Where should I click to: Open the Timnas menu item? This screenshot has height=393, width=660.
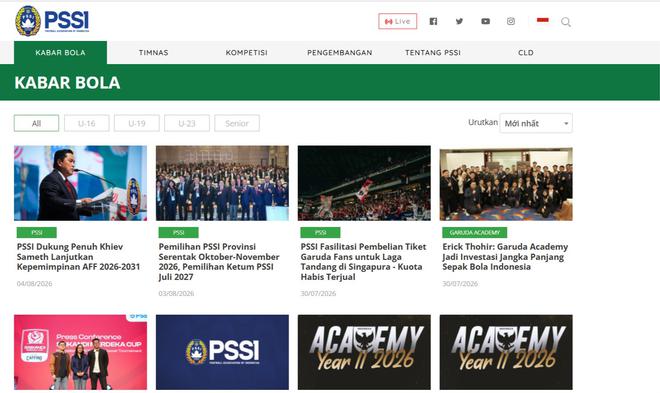(154, 53)
